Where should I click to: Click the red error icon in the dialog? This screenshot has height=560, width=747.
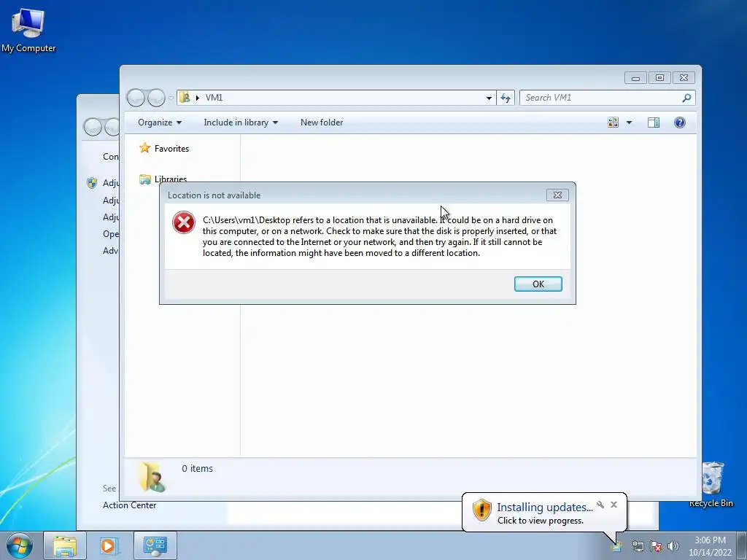(184, 222)
